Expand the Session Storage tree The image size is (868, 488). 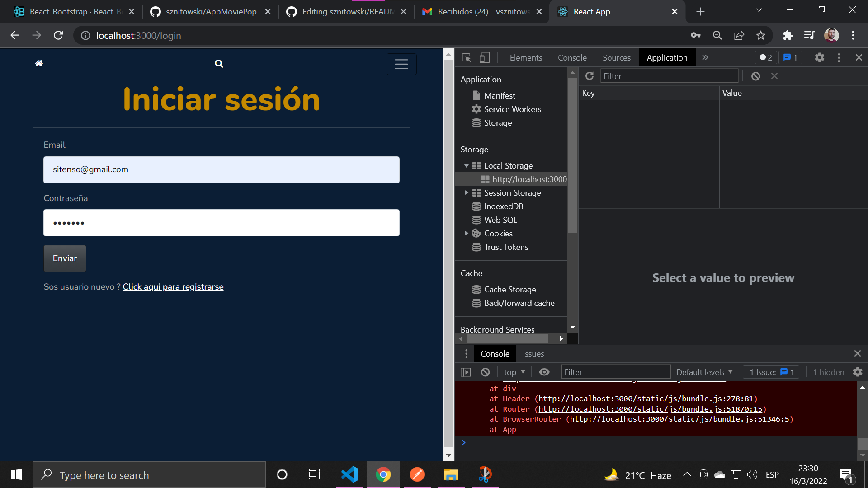[x=466, y=193]
